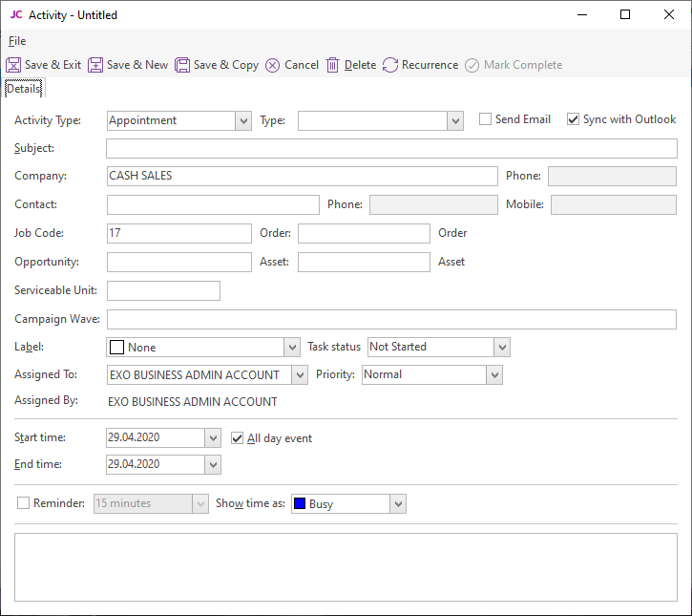Select the Details tab
The height and width of the screenshot is (616, 692).
pos(24,89)
